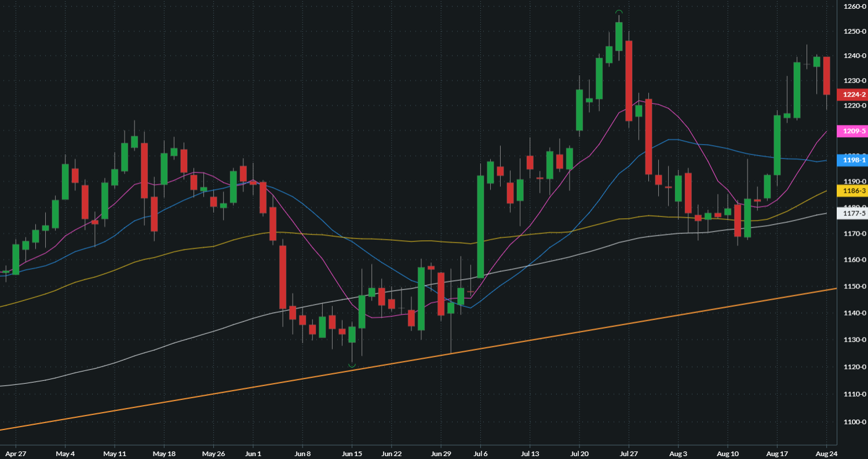Screen dimensions: 868x459
Task: Click the Aug 24 date label
Action: pos(827,453)
